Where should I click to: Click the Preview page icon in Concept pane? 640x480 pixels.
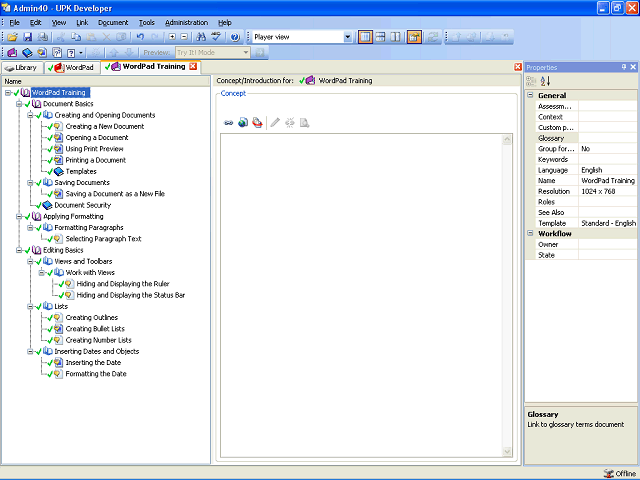pos(304,122)
